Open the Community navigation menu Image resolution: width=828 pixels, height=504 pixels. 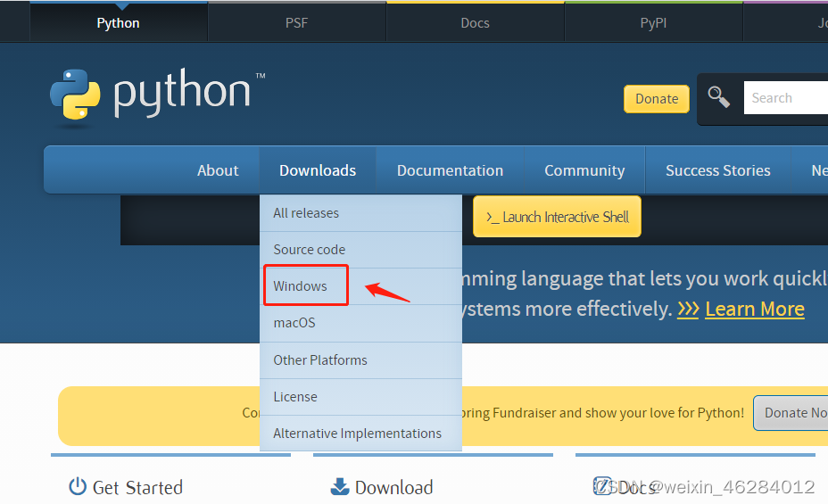point(584,170)
